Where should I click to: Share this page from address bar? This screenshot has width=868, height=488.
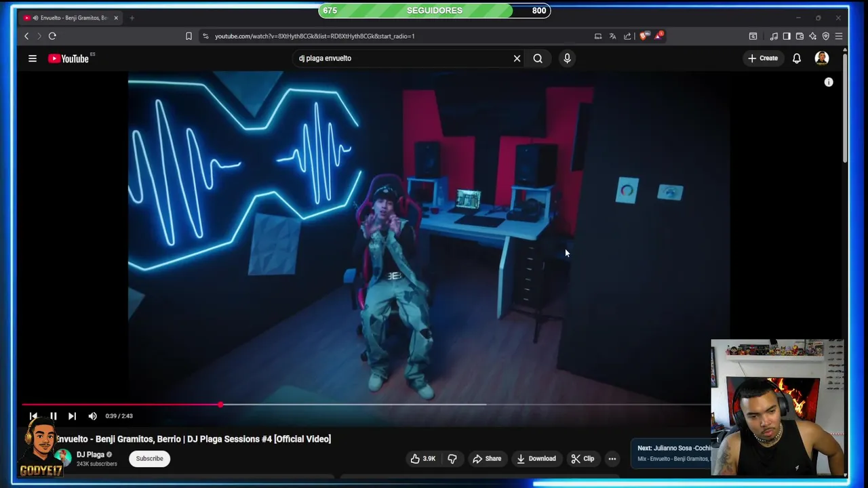tap(627, 36)
